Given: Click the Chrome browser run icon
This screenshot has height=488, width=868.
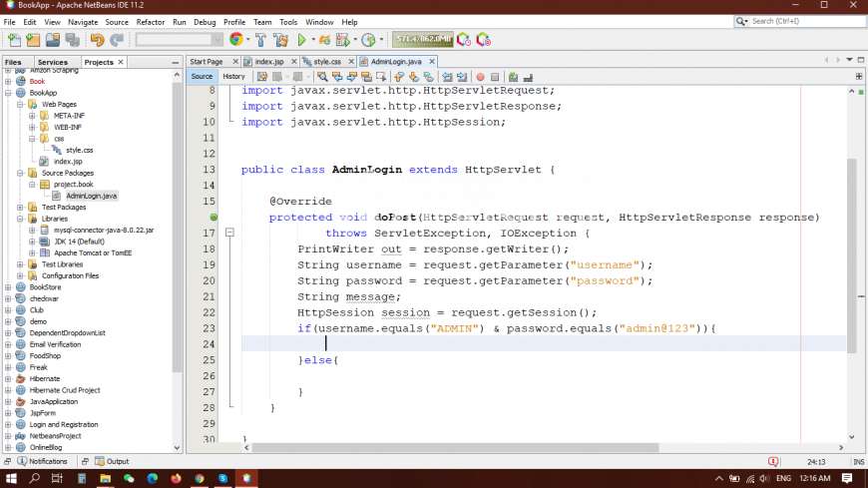Looking at the screenshot, I should point(236,39).
